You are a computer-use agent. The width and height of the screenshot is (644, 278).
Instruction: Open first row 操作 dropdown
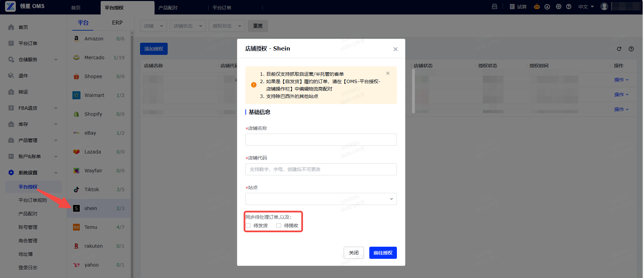(x=621, y=80)
